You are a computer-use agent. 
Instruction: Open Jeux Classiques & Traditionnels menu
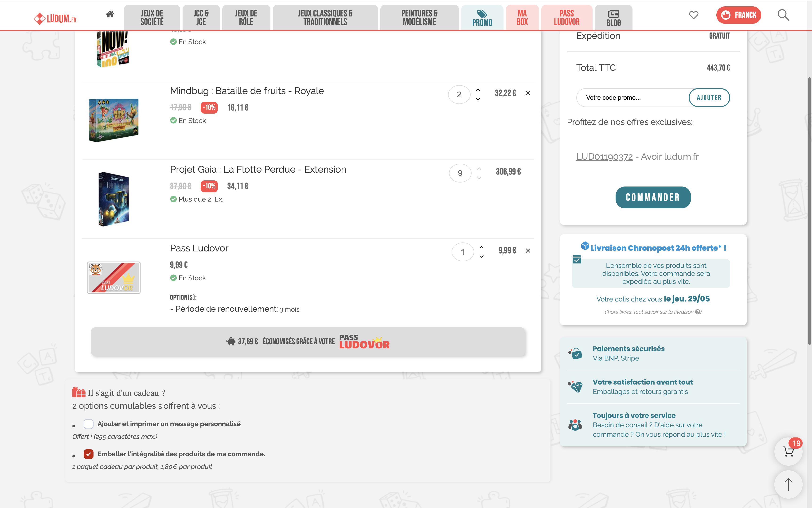click(325, 17)
